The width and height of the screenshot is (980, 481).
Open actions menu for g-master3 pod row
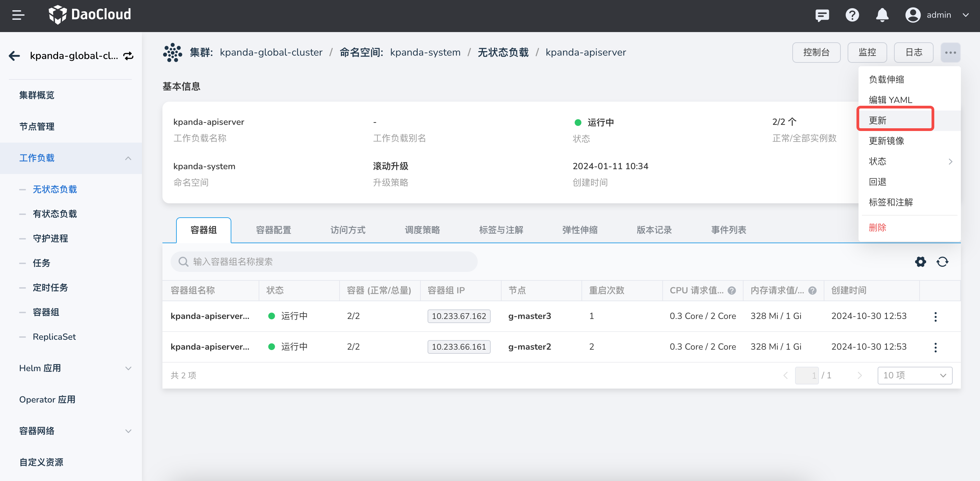[x=935, y=316]
